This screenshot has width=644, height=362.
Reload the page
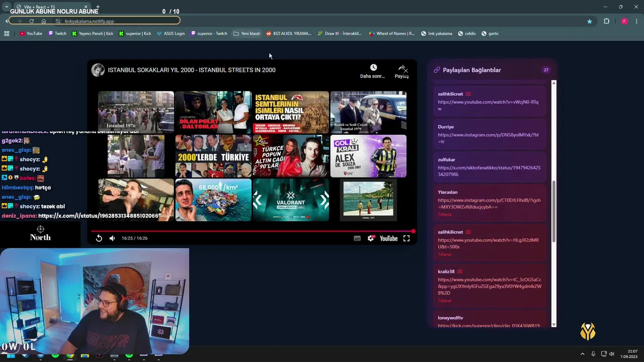coord(31,21)
